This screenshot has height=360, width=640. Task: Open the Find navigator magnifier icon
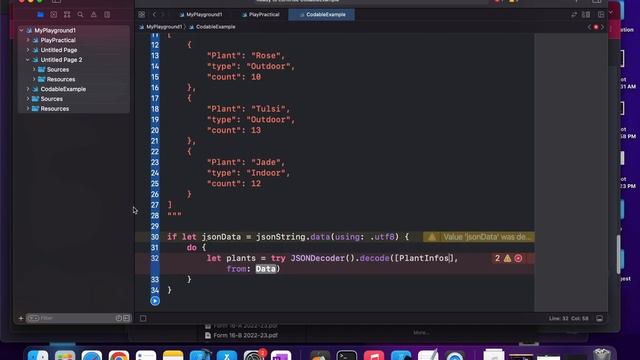(x=80, y=15)
